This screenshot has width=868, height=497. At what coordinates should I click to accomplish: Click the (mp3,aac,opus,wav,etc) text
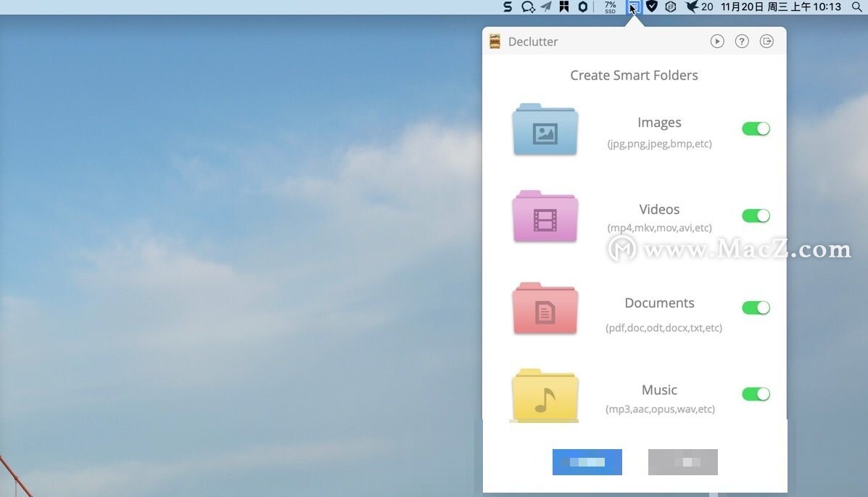pyautogui.click(x=660, y=409)
